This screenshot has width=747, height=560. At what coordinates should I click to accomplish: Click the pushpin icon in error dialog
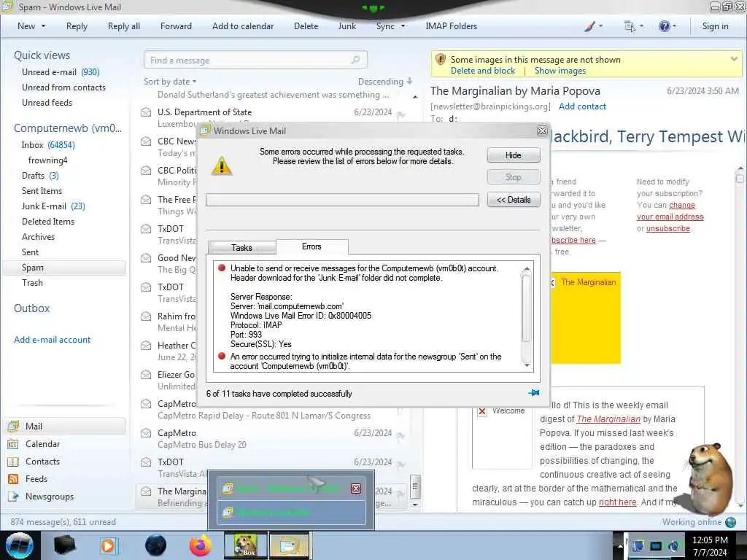(x=533, y=393)
